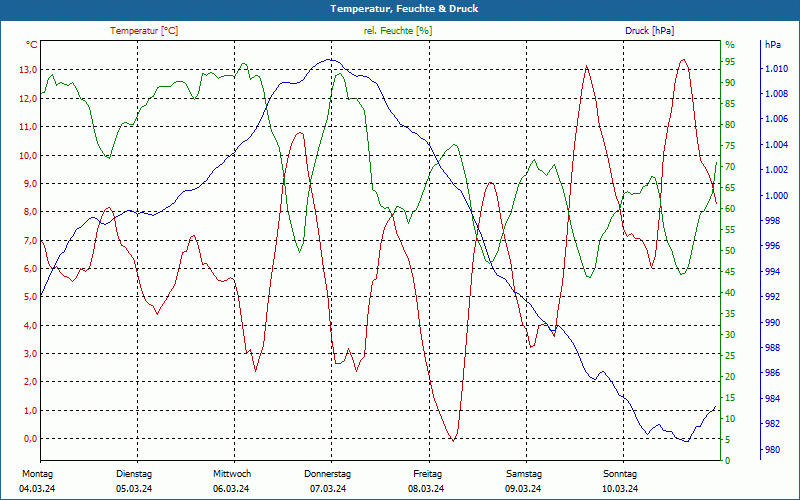Click the '75' humidity axis value
This screenshot has height=500, width=800.
(x=730, y=146)
